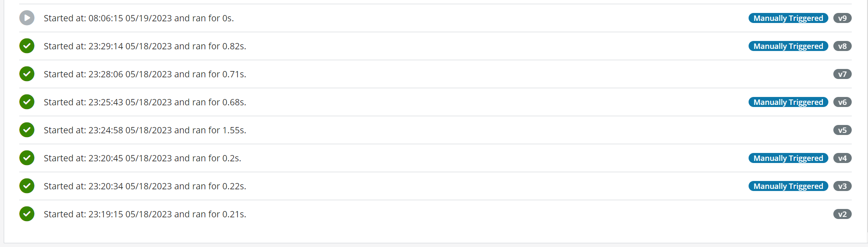868x247 pixels.
Task: Click the v5 version badge
Action: click(842, 130)
